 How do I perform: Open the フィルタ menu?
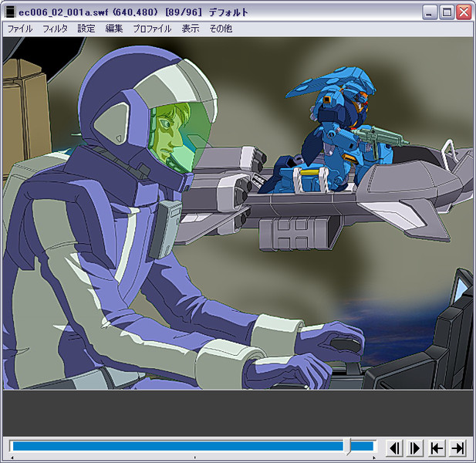point(55,29)
